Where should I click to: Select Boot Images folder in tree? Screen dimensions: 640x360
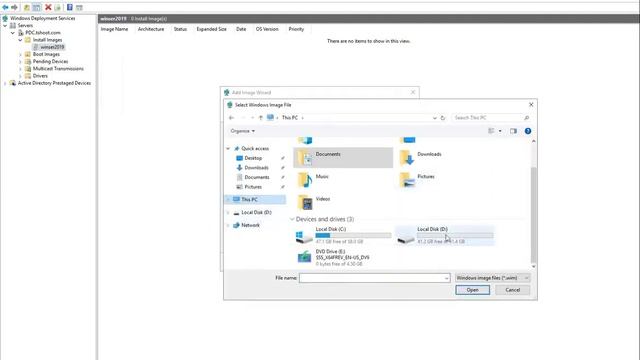tap(46, 54)
